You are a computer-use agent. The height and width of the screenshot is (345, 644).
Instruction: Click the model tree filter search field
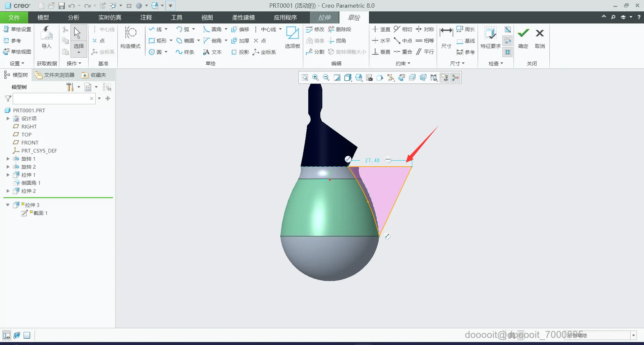[50, 99]
